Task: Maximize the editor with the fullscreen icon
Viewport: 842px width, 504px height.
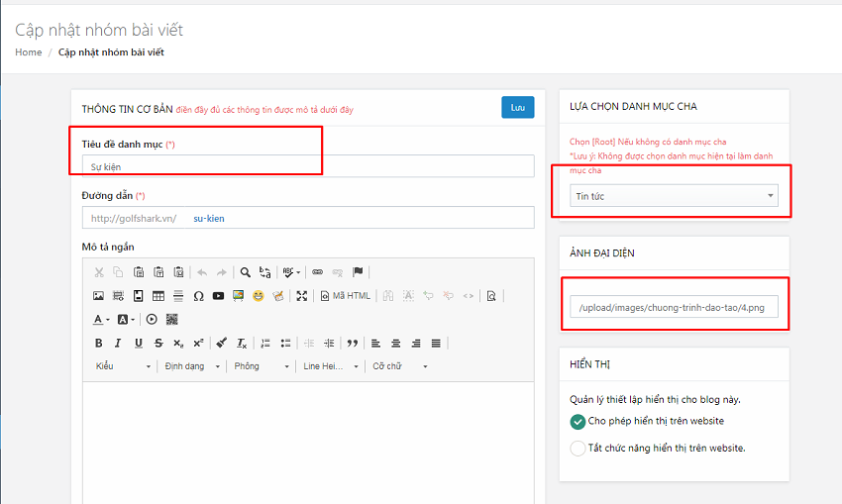Action: point(302,295)
